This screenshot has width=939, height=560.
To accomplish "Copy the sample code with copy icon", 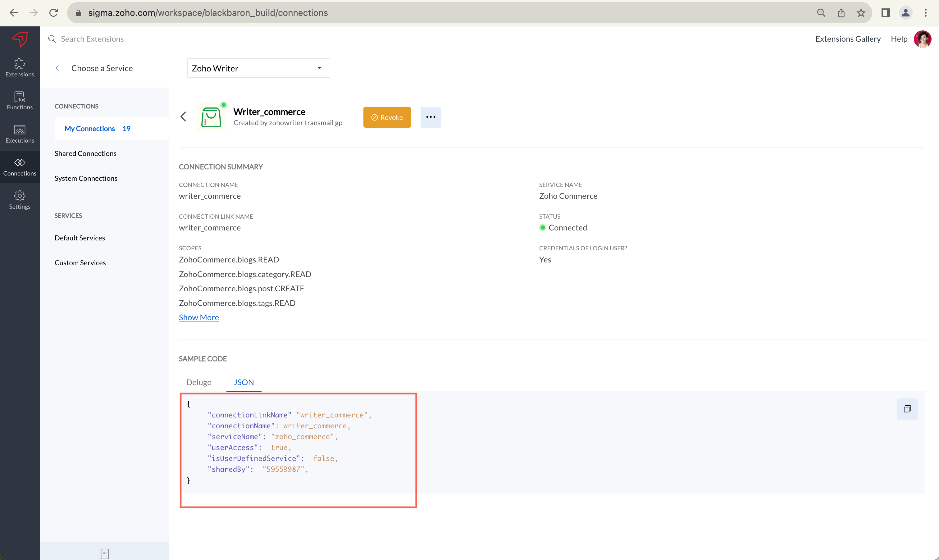I will [907, 409].
